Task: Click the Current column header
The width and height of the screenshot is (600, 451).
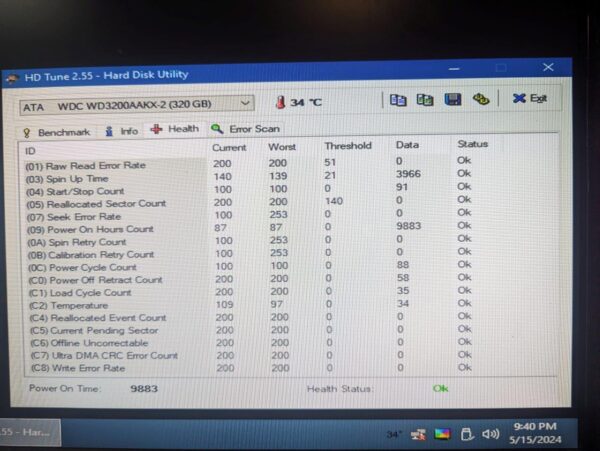Action: point(229,148)
